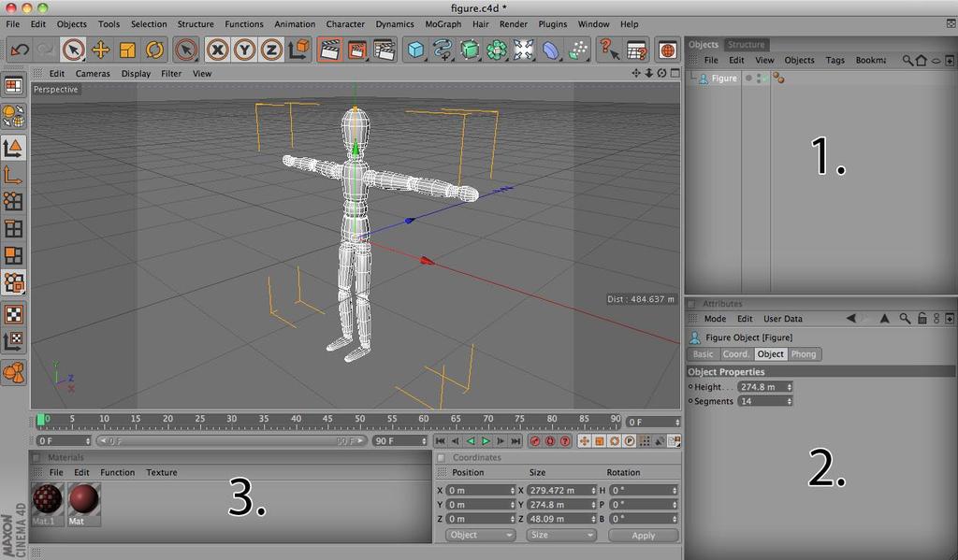Click the search magnifier in Objects panel

(x=907, y=61)
